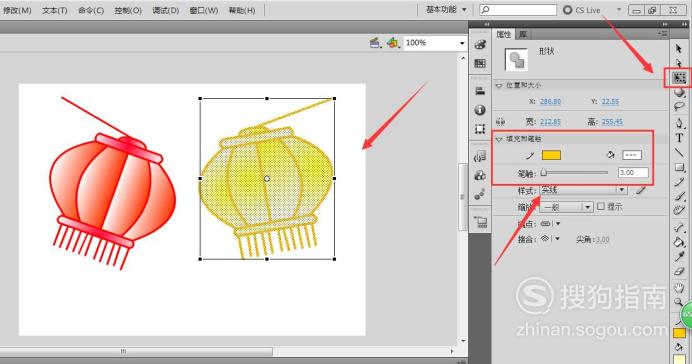The width and height of the screenshot is (692, 364).
Task: Select the Hand tool
Action: click(679, 288)
